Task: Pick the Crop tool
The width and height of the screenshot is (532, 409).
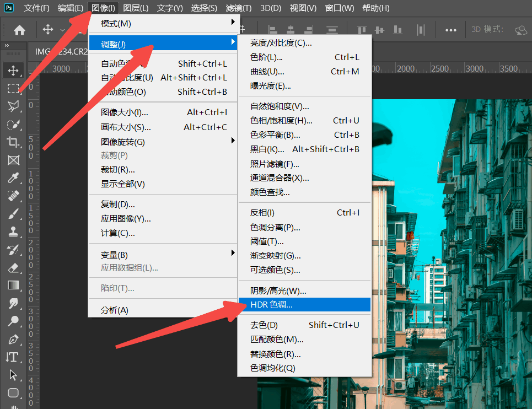Action: [13, 142]
